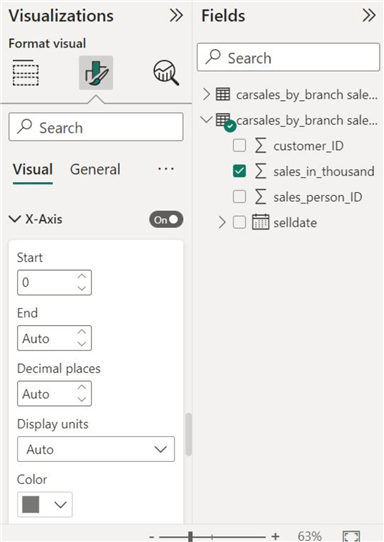Select the sales_in_thousand field name

coord(324,171)
